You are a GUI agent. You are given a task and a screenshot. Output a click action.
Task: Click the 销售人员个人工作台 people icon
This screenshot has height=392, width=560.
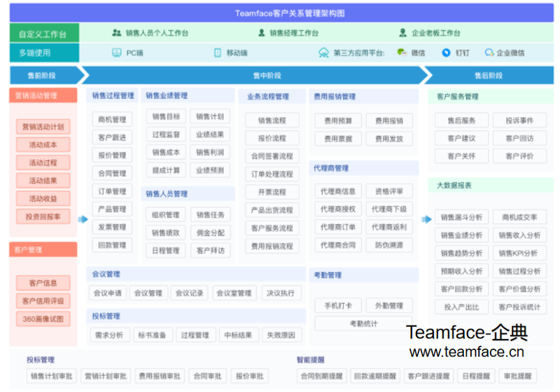point(117,33)
